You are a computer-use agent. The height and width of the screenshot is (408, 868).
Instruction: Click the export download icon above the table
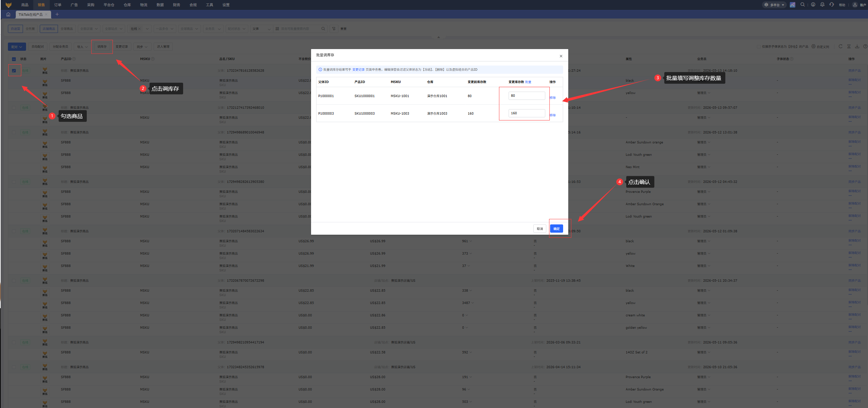point(857,46)
